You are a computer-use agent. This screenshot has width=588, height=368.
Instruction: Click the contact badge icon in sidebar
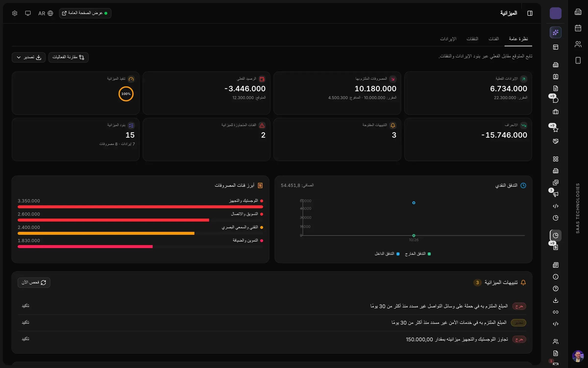555,77
